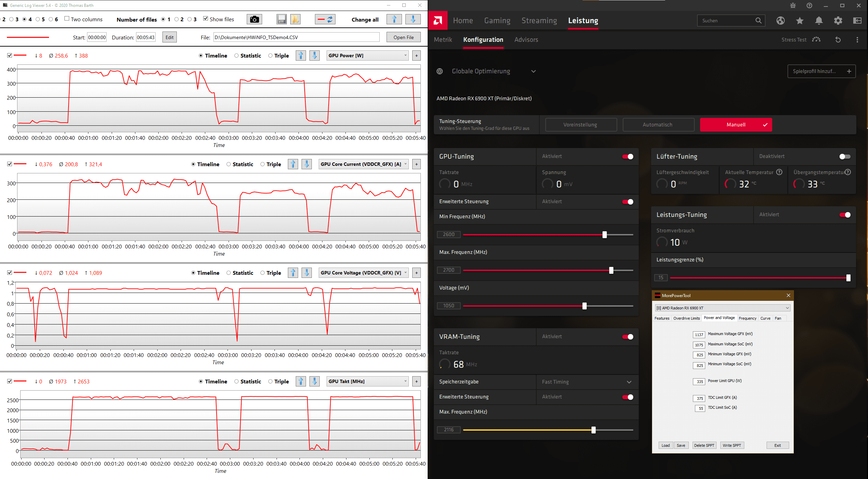
Task: Open the GPU Core Voltage dropdown
Action: 364,273
